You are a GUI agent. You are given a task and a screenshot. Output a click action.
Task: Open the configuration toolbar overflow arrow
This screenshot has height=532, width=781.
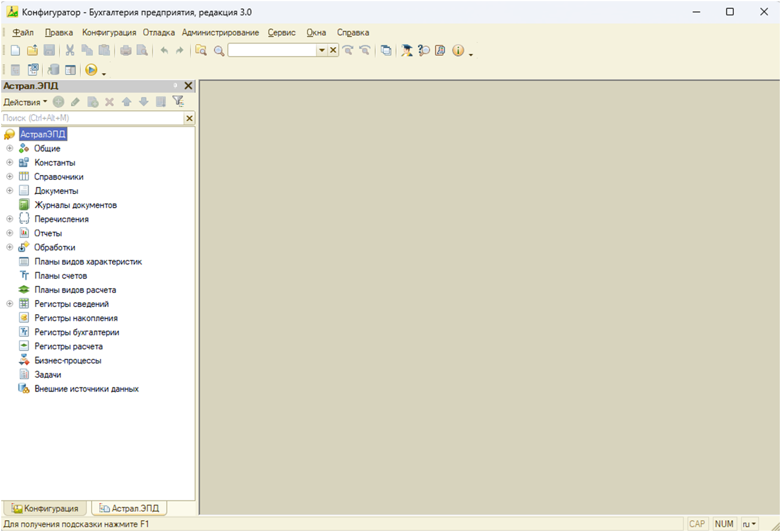click(104, 74)
